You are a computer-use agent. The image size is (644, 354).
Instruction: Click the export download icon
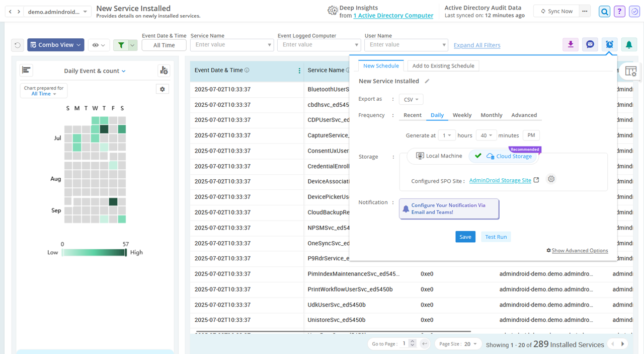point(570,44)
